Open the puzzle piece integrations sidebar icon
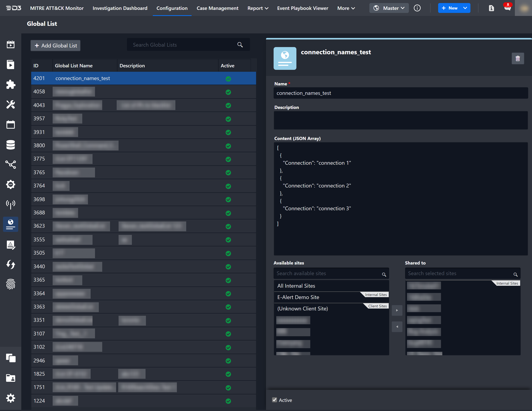 (x=10, y=84)
